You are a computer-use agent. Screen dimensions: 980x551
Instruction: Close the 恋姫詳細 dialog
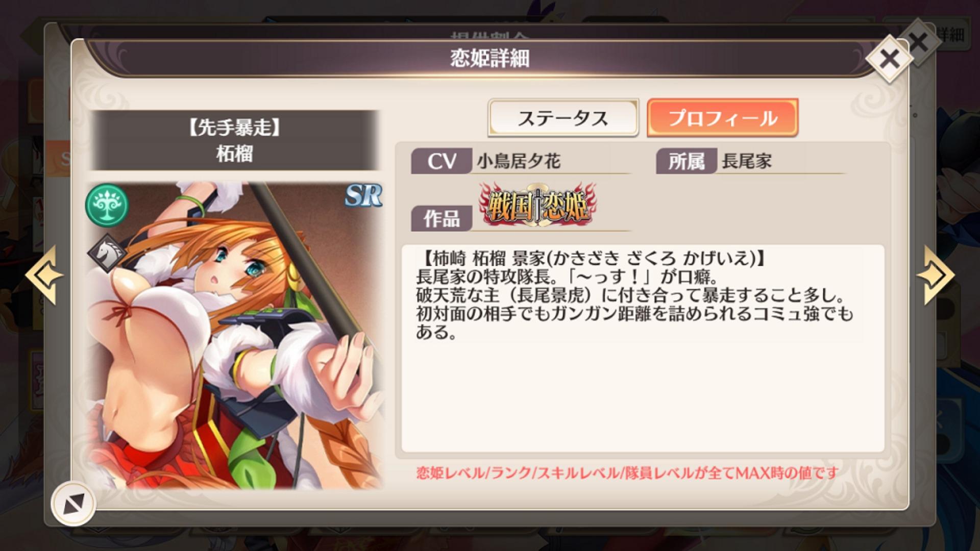coord(889,59)
